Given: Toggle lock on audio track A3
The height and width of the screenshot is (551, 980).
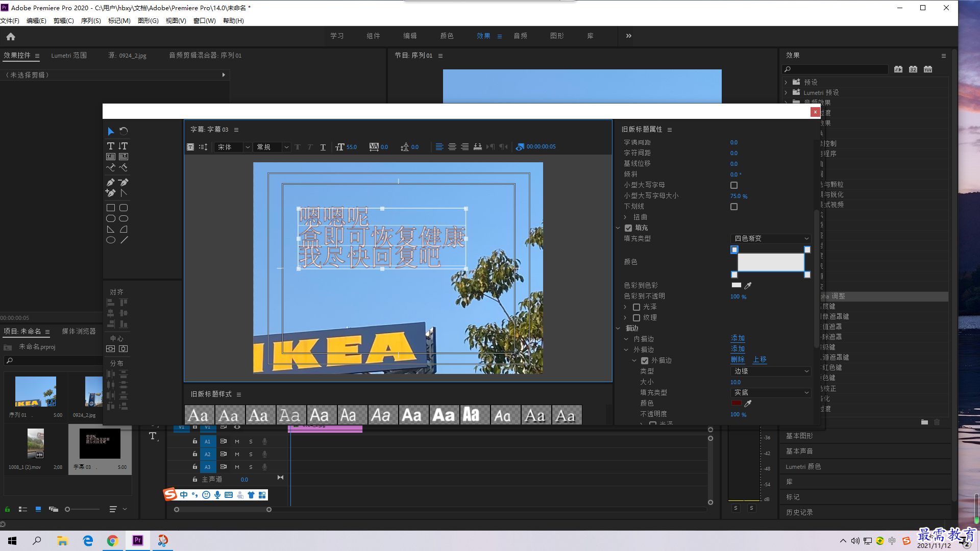Looking at the screenshot, I should tap(194, 466).
